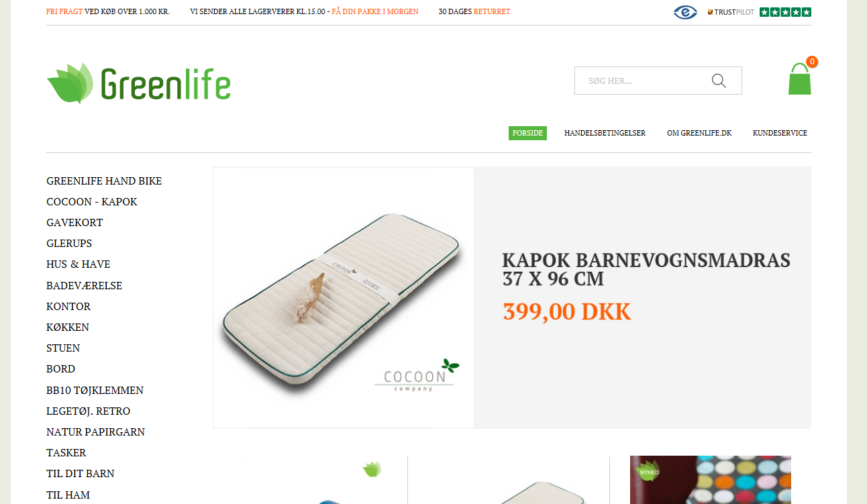Open the green shopping bag cart
Viewport: 867px width, 504px height.
point(799,79)
